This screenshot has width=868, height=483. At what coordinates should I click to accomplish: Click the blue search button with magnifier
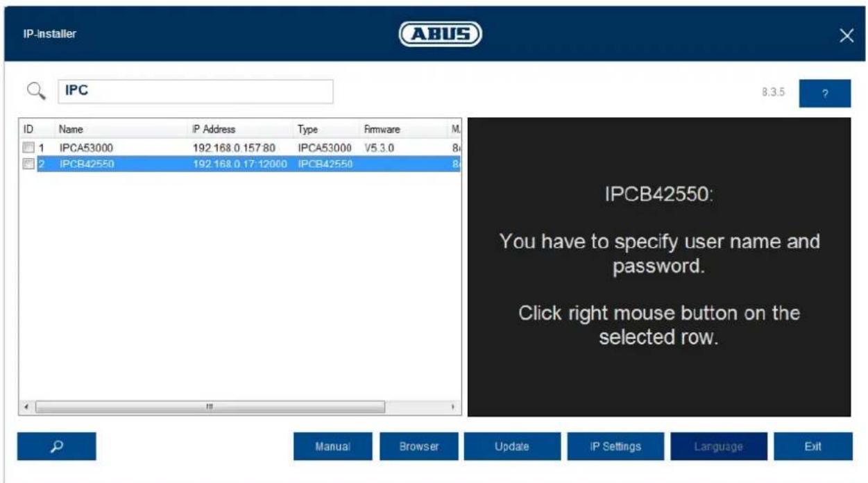click(57, 446)
